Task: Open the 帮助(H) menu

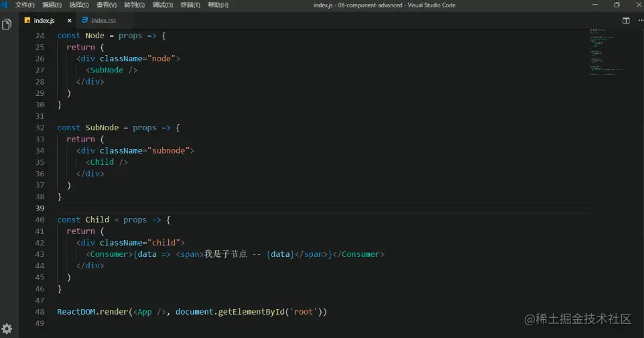Action: pos(218,5)
